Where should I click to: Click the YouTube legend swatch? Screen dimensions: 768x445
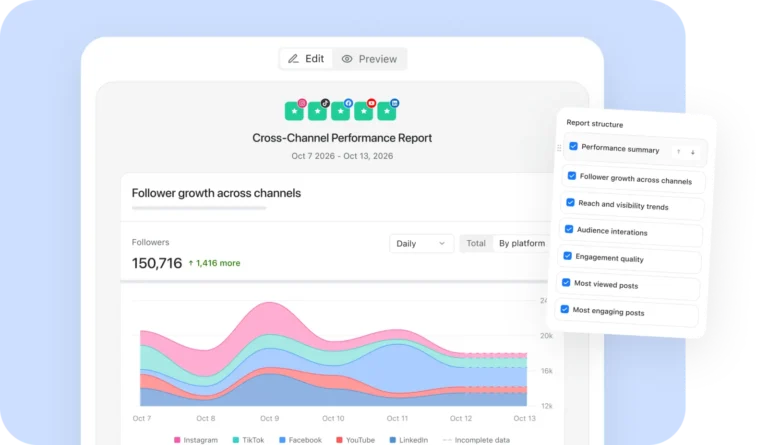339,440
